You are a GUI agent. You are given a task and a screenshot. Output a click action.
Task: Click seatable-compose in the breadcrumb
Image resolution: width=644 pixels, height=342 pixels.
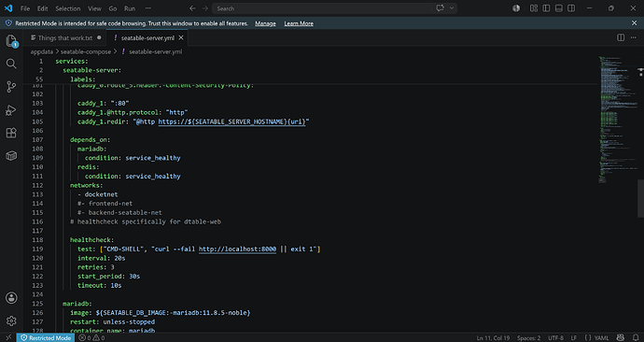[86, 51]
